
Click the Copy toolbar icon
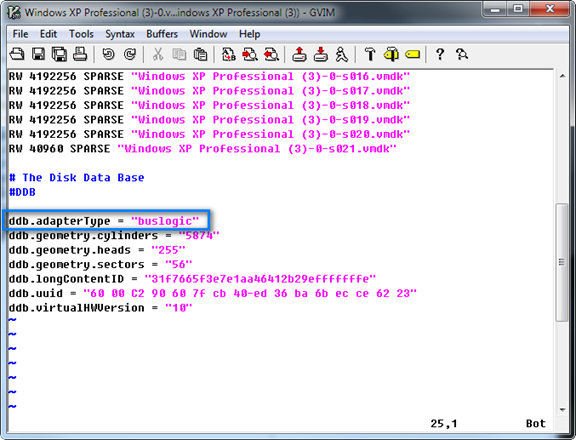tap(179, 54)
